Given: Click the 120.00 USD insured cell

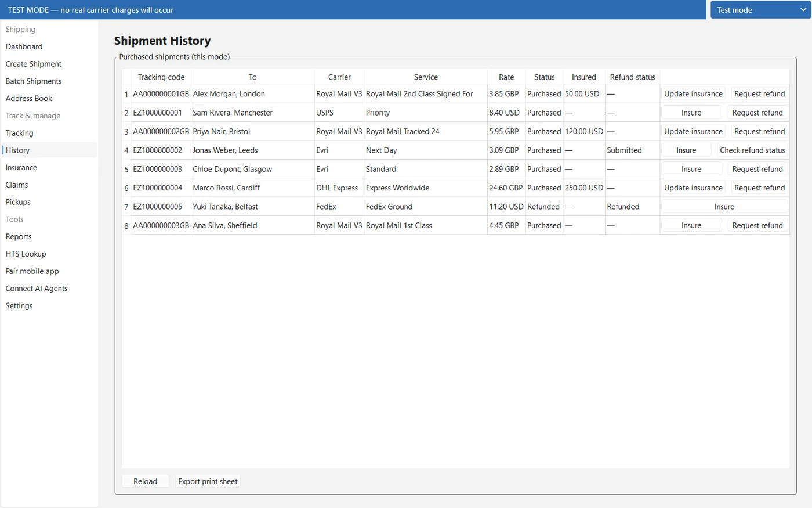Looking at the screenshot, I should (584, 132).
